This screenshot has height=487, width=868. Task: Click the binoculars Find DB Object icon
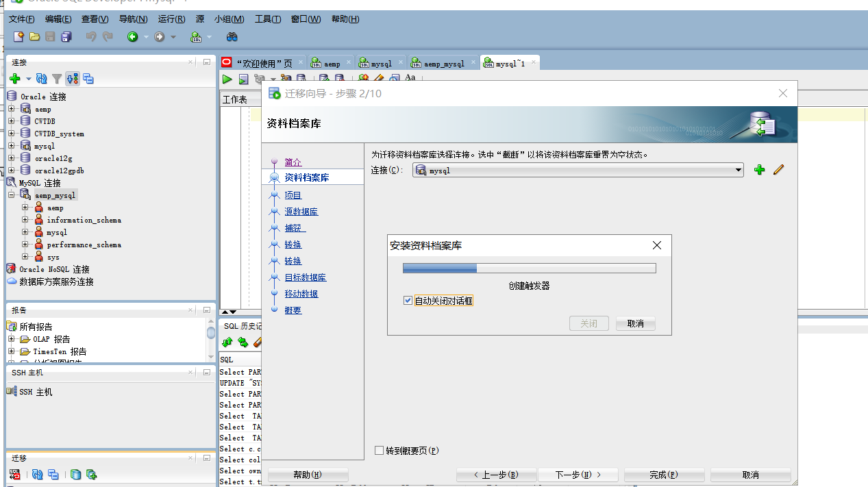click(232, 36)
